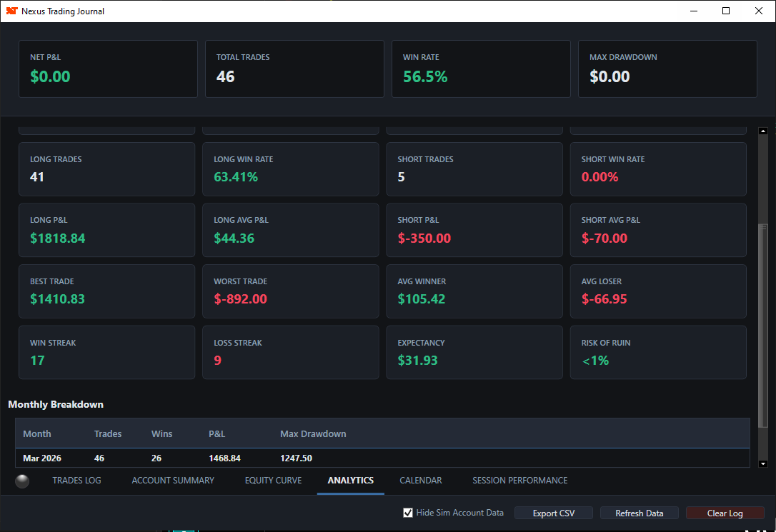Image resolution: width=776 pixels, height=532 pixels.
Task: Select the Calendar tab
Action: pyautogui.click(x=420, y=480)
